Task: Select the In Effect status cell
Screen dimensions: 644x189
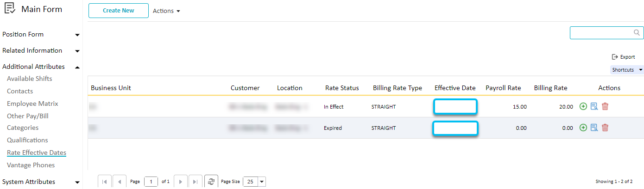Action: click(x=334, y=107)
